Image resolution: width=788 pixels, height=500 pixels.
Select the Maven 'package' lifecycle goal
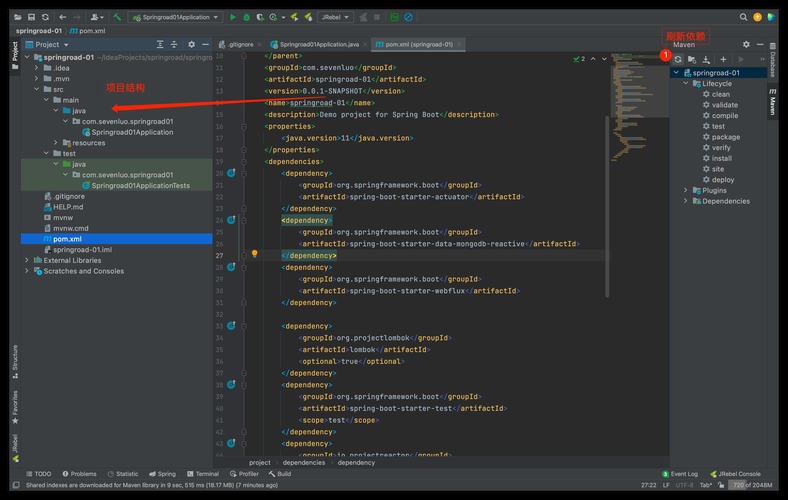click(x=726, y=137)
